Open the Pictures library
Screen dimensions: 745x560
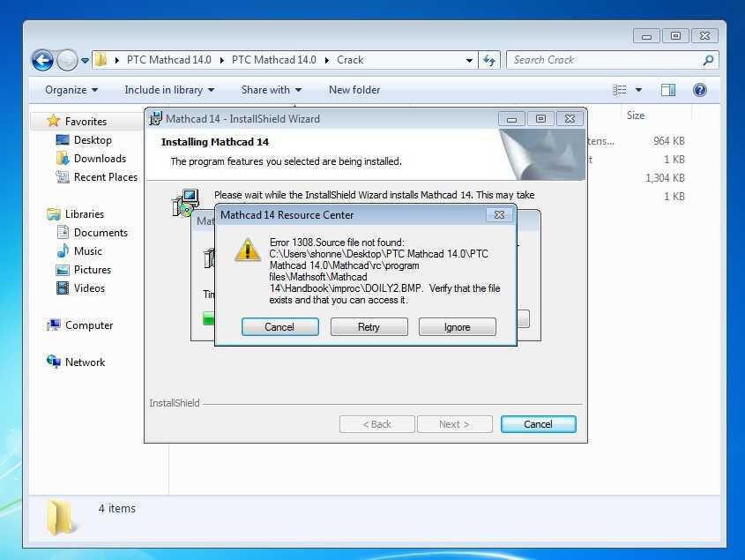pyautogui.click(x=93, y=270)
